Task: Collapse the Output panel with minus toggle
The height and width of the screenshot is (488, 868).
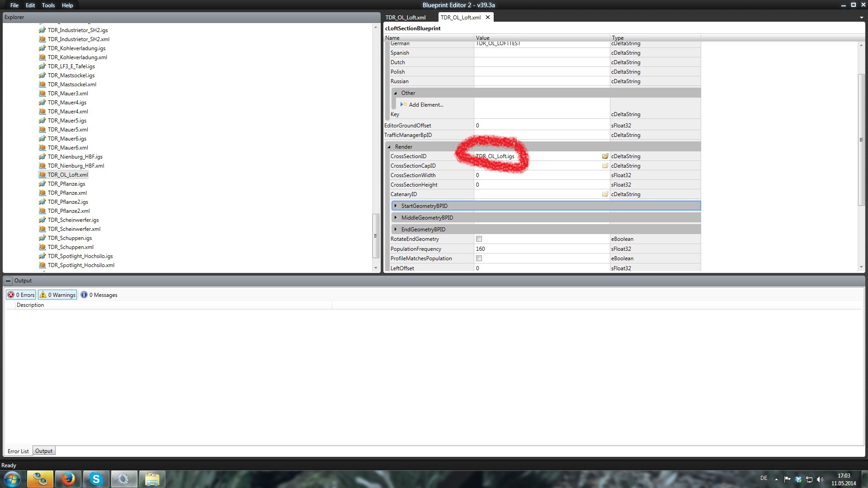Action: [8, 281]
